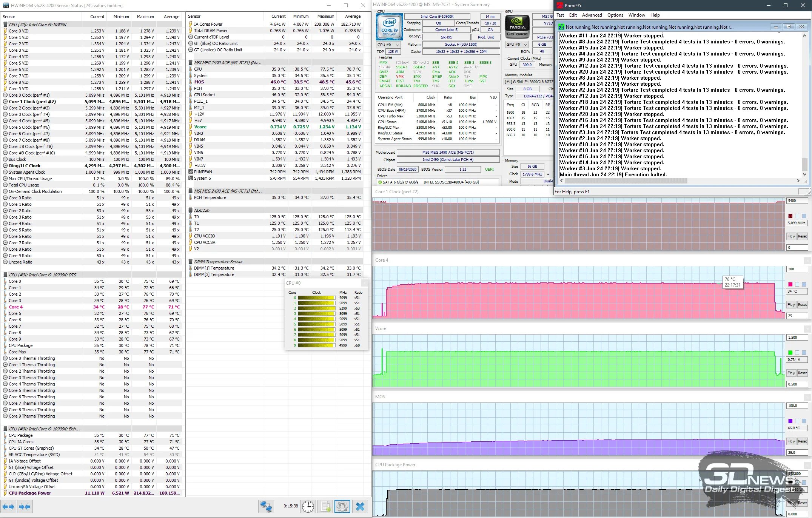The image size is (812, 518).
Task: Close sensors with the blue X icon
Action: [360, 506]
